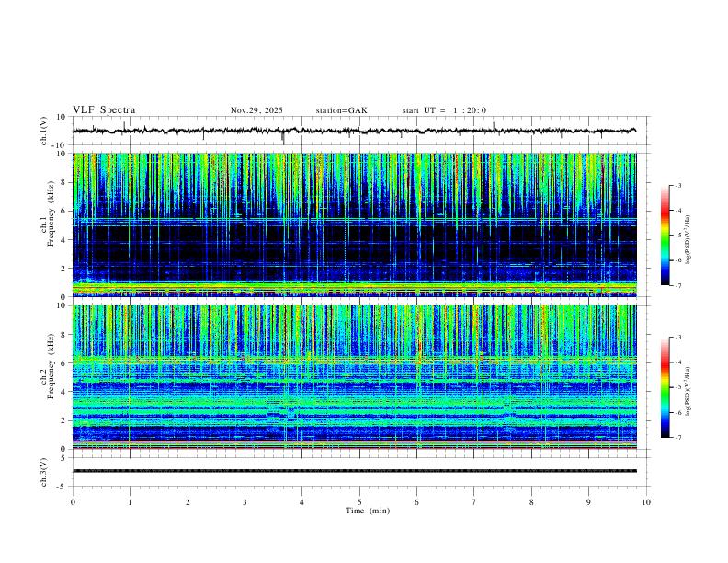Click the "-3" tick on ch.2 colorbar
728x563 pixels.
coord(678,338)
